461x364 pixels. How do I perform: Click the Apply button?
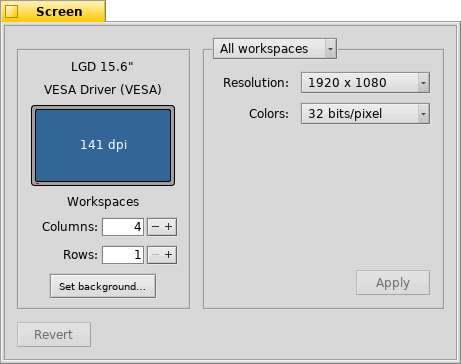393,283
